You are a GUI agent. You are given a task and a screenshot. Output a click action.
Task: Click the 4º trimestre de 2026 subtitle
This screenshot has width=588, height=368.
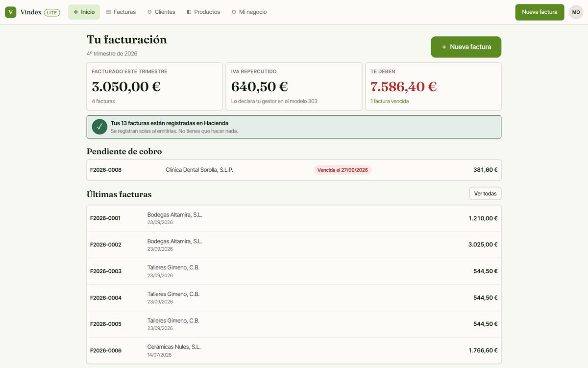coord(112,53)
